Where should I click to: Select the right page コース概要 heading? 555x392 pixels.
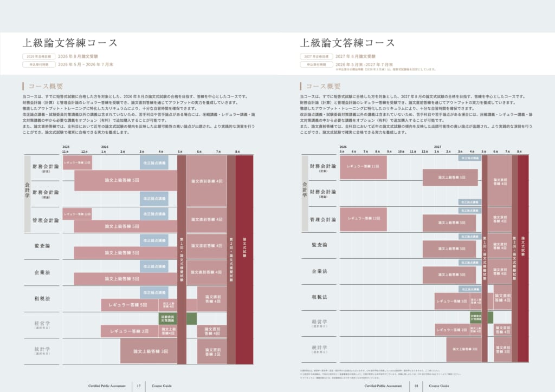(323, 86)
